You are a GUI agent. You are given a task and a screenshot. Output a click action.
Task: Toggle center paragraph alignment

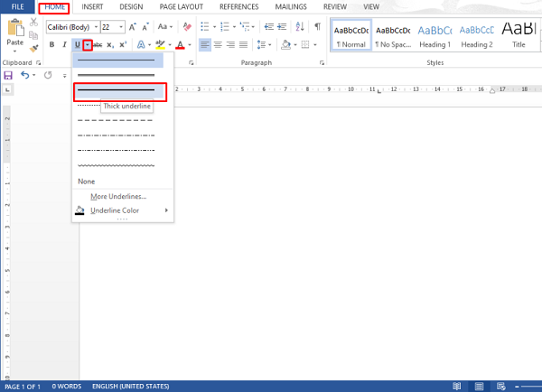pos(217,44)
